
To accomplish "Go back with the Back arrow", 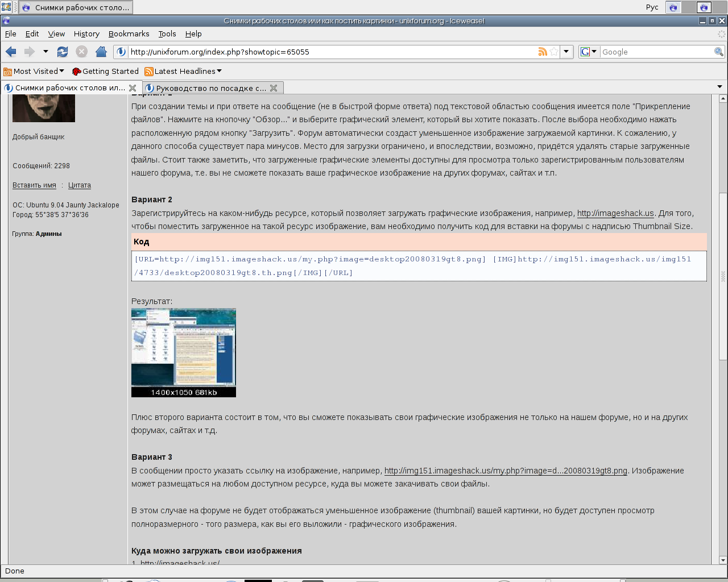I will point(11,52).
